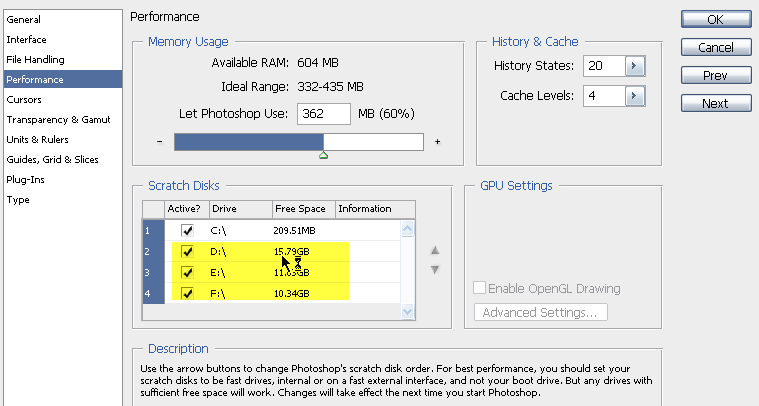This screenshot has height=406, width=759.
Task: Click History States value field
Action: pos(605,66)
